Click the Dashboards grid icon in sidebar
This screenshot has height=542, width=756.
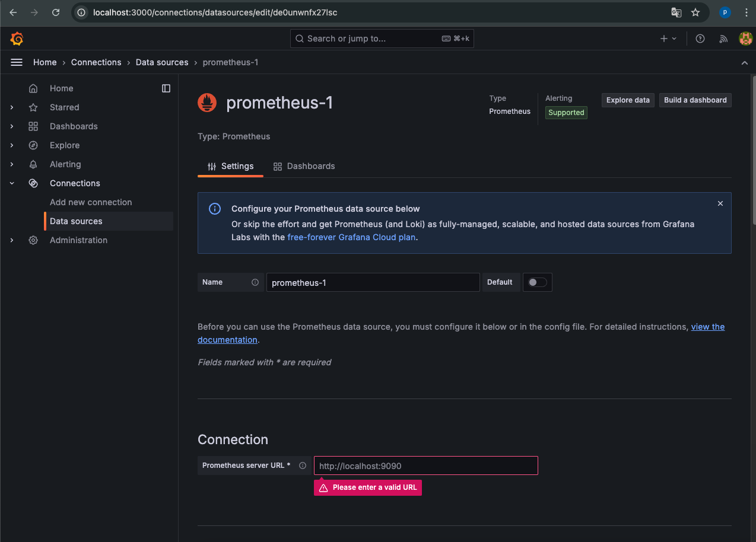33,126
